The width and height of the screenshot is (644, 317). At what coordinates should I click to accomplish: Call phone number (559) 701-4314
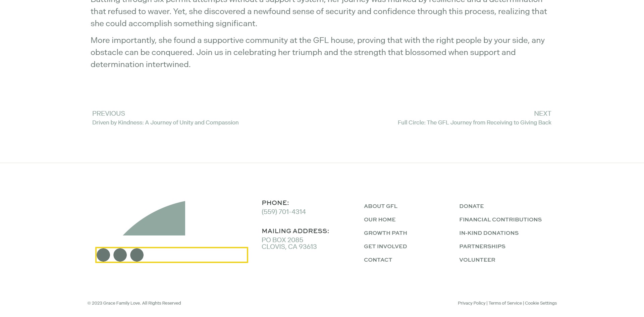(284, 212)
